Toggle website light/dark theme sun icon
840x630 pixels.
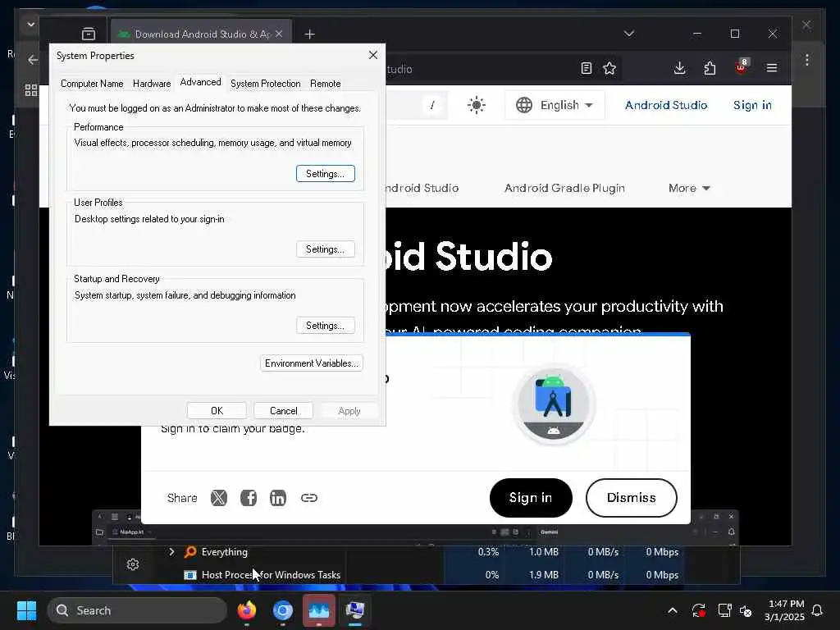(x=477, y=105)
